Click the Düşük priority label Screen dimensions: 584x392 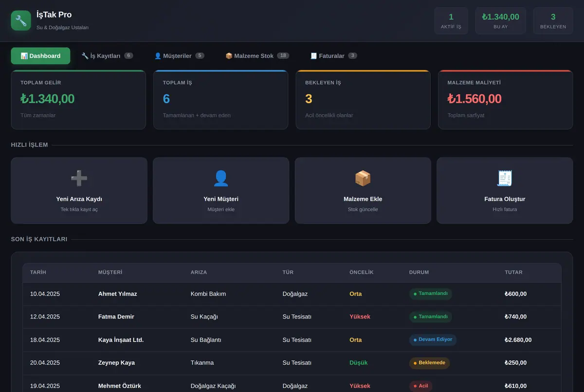tap(359, 363)
